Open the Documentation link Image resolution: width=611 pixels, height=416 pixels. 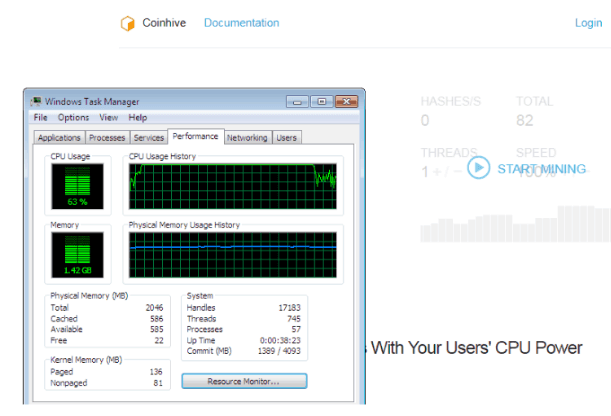[x=242, y=23]
